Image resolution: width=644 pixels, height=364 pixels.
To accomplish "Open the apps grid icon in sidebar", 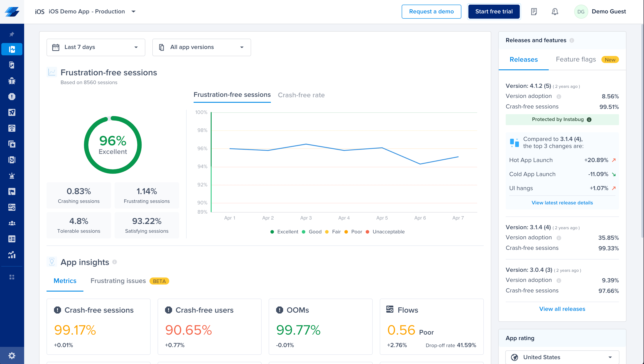I will pyautogui.click(x=12, y=277).
